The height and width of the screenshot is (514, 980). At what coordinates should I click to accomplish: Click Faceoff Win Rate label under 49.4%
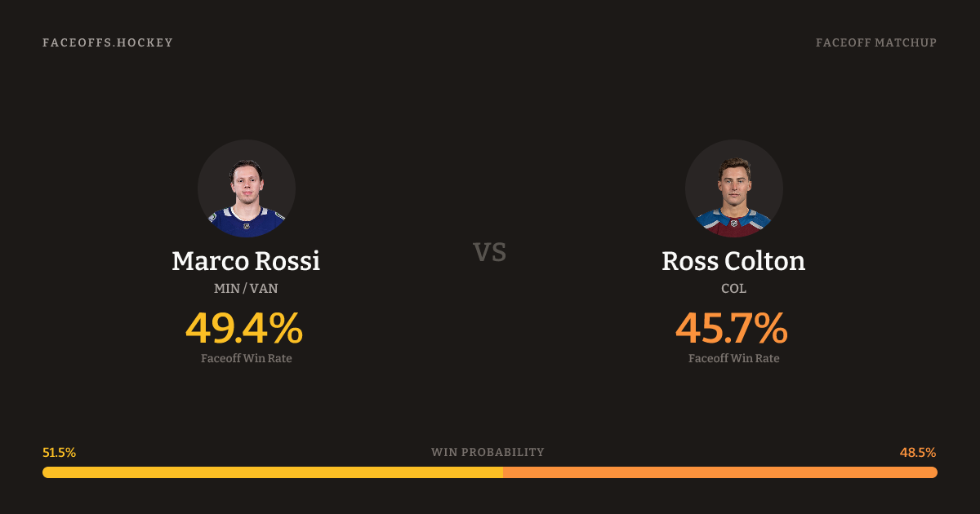[x=246, y=358]
